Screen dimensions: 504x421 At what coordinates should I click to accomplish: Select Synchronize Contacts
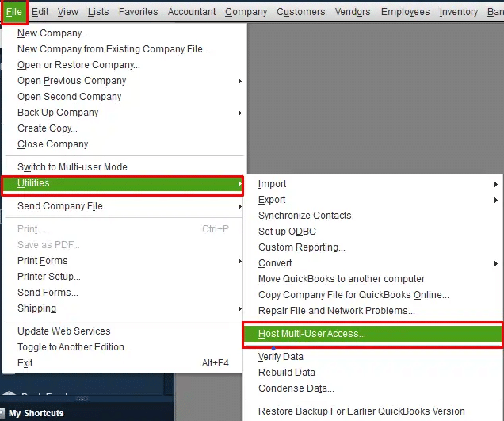[373, 216]
